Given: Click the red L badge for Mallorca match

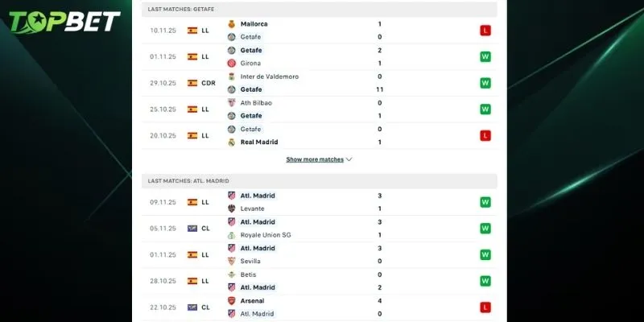Looking at the screenshot, I should (x=485, y=31).
